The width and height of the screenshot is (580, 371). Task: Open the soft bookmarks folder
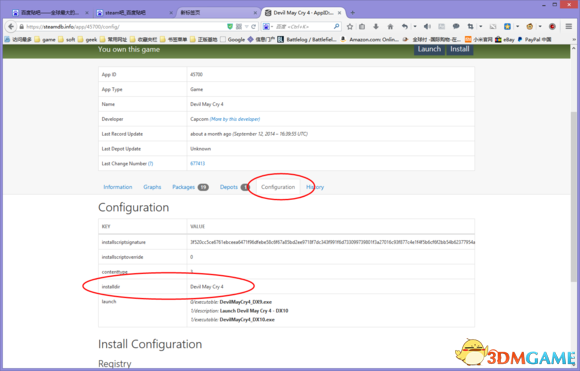pyautogui.click(x=67, y=39)
